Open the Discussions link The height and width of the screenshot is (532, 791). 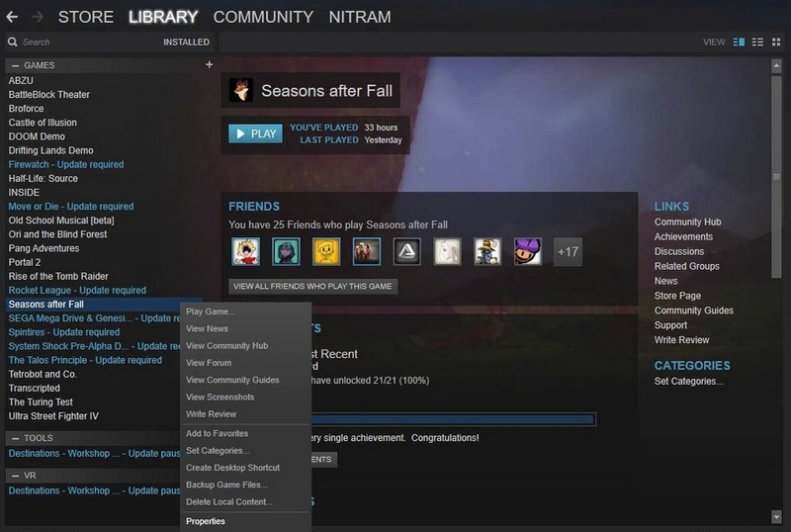(x=679, y=251)
